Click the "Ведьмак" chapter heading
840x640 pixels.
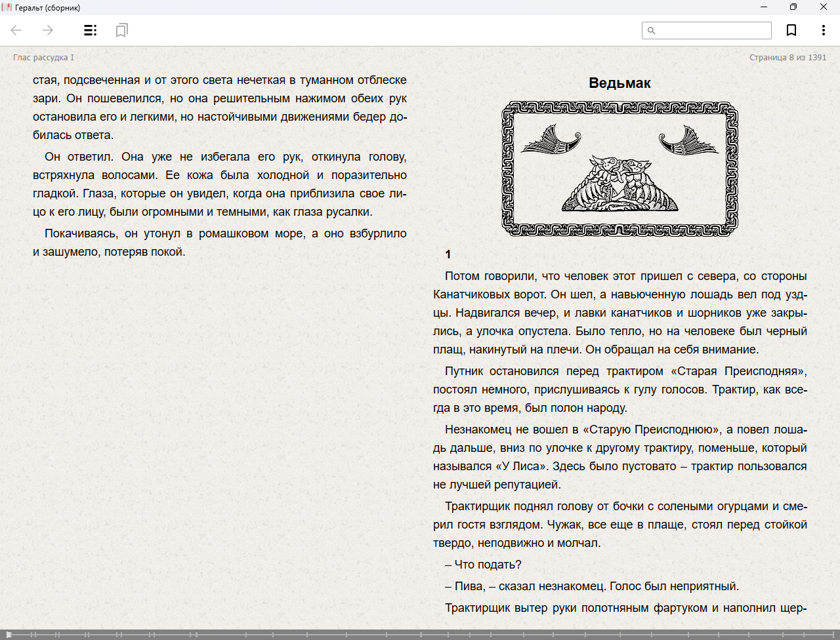click(x=619, y=83)
